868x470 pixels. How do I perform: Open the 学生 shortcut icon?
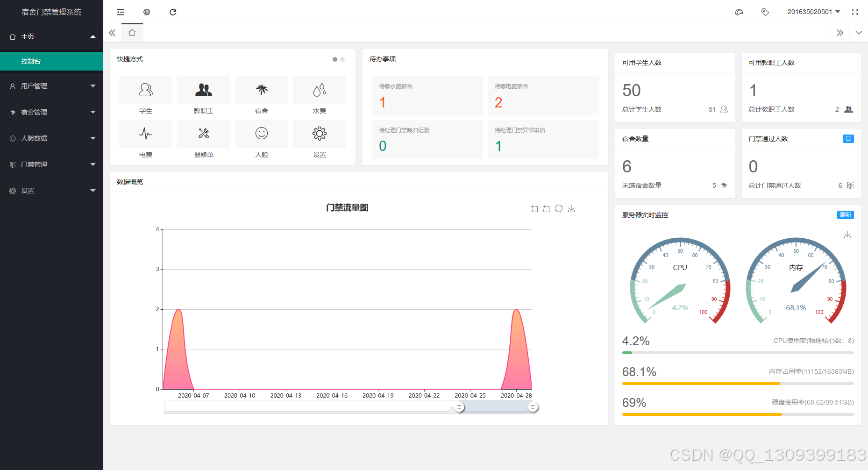tap(146, 90)
